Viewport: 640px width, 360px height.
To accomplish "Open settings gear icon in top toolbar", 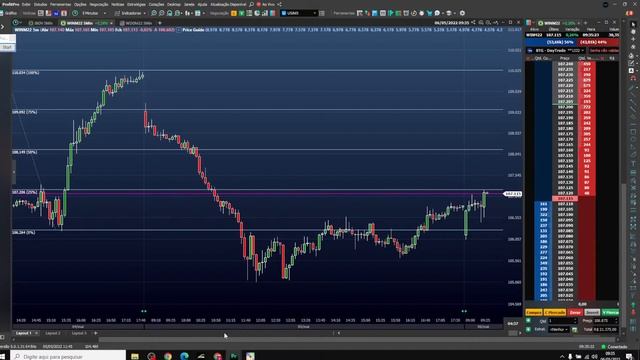I will (462, 13).
